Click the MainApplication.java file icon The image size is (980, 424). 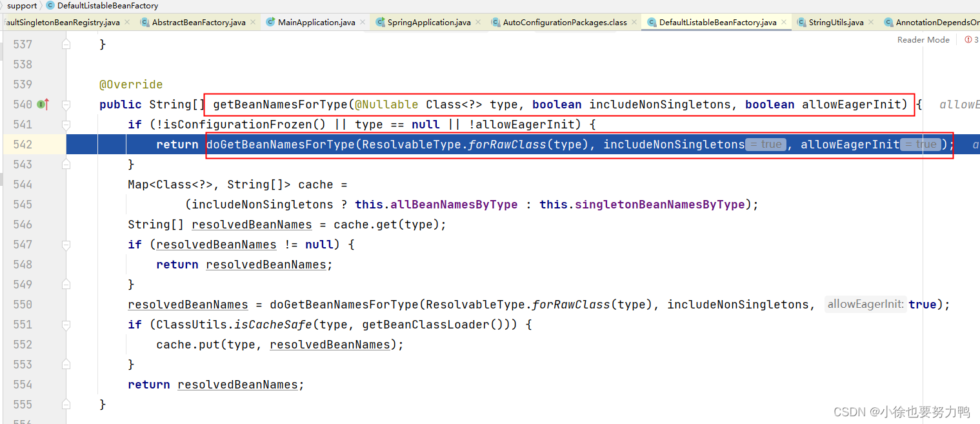coord(271,22)
